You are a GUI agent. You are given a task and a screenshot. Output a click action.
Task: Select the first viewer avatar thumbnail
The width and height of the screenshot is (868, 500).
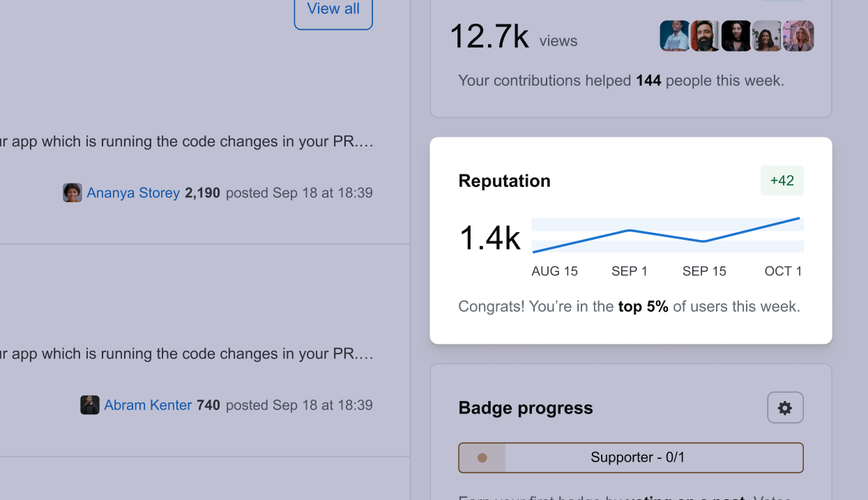(675, 36)
